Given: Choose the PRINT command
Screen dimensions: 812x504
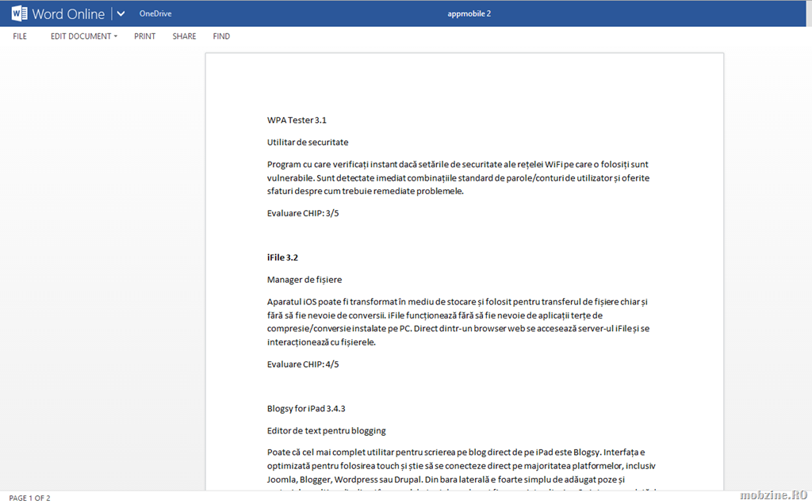Looking at the screenshot, I should 144,36.
